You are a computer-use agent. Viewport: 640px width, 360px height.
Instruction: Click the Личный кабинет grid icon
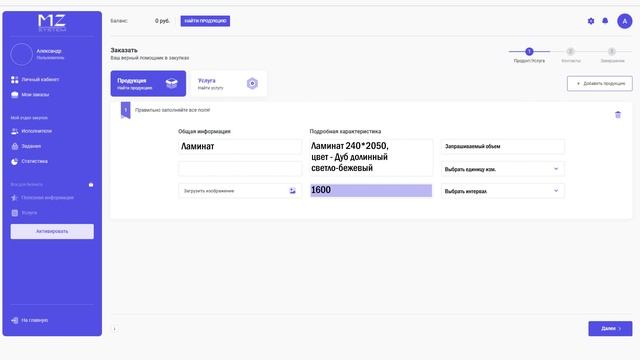coord(15,80)
